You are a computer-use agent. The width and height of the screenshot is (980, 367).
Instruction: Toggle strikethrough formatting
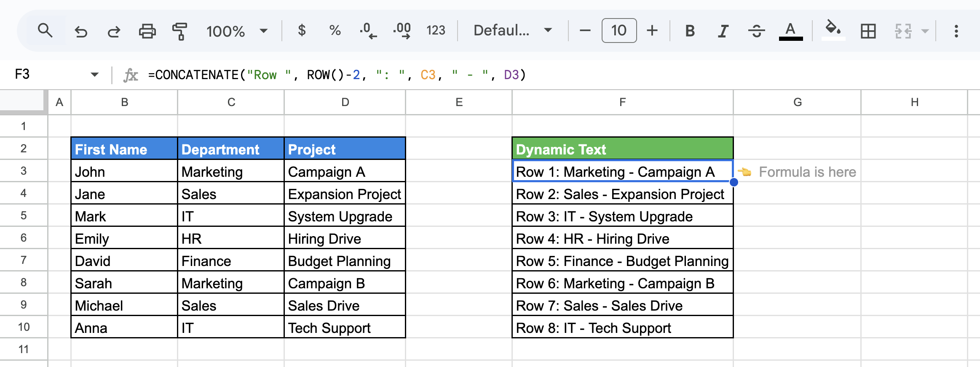pos(756,31)
